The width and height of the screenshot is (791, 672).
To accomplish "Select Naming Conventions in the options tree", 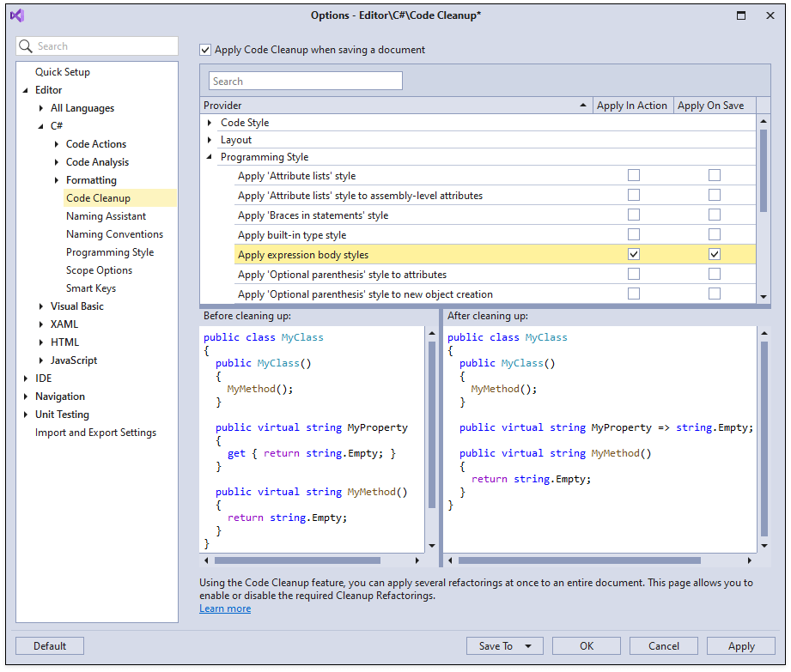I will pos(114,234).
